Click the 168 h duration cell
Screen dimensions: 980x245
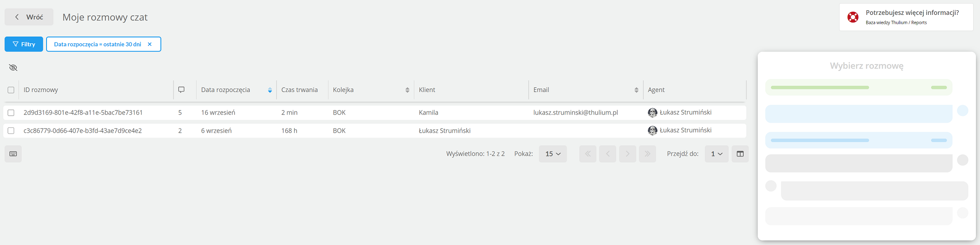click(x=289, y=130)
